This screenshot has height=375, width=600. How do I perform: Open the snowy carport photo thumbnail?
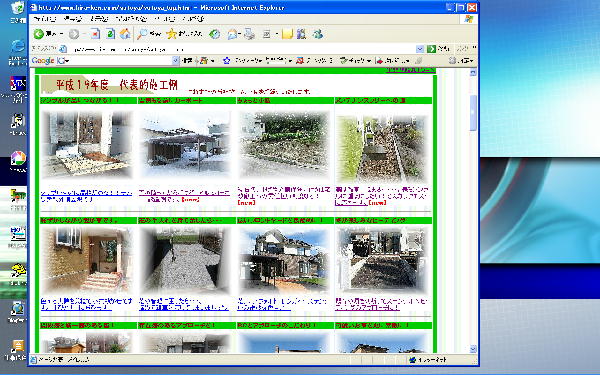pos(185,144)
